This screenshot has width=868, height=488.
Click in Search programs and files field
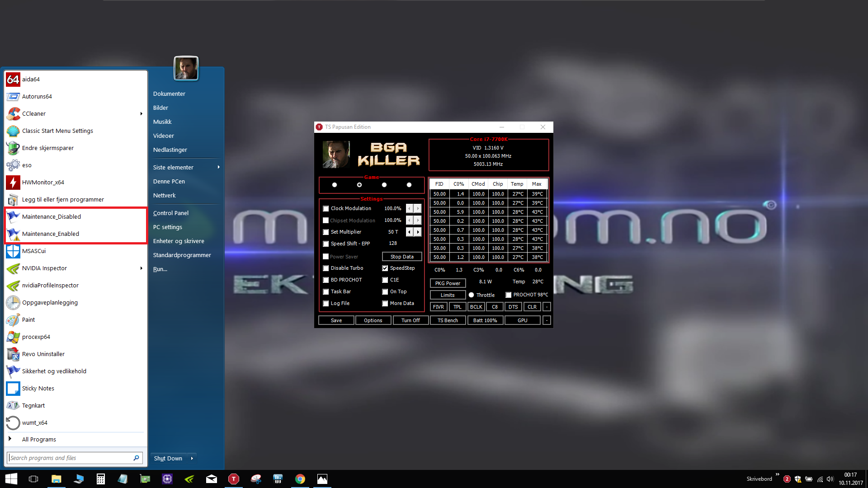(x=75, y=458)
